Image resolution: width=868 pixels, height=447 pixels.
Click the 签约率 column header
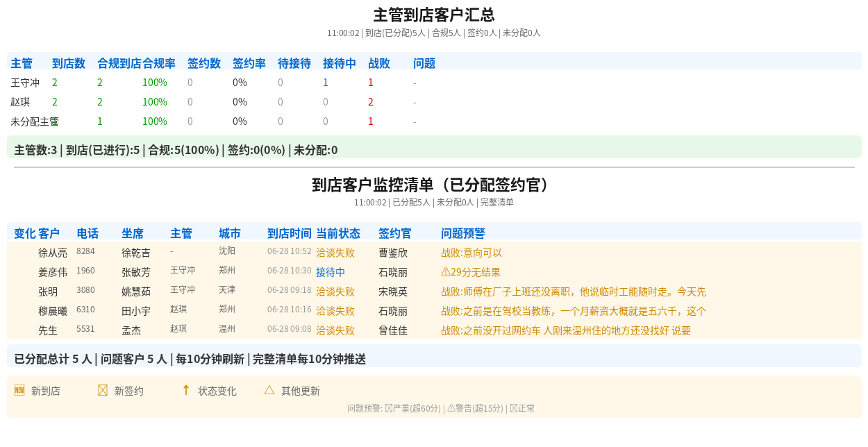point(249,63)
